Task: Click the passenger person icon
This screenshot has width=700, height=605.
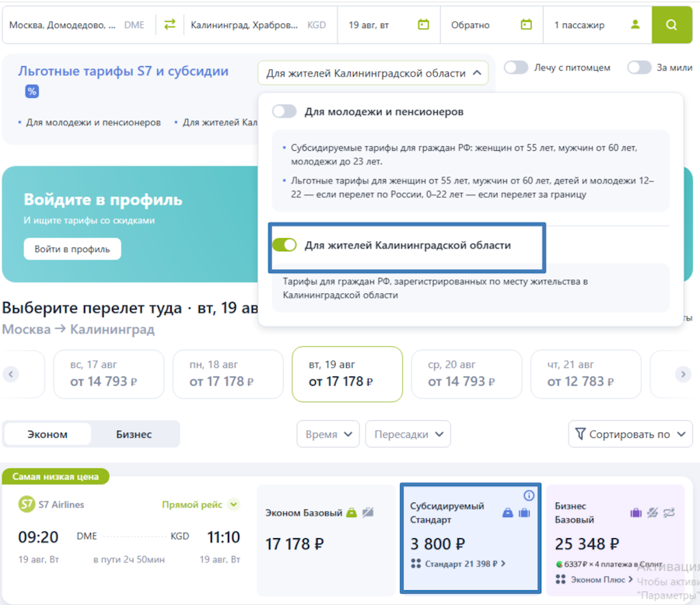Action: [x=635, y=25]
